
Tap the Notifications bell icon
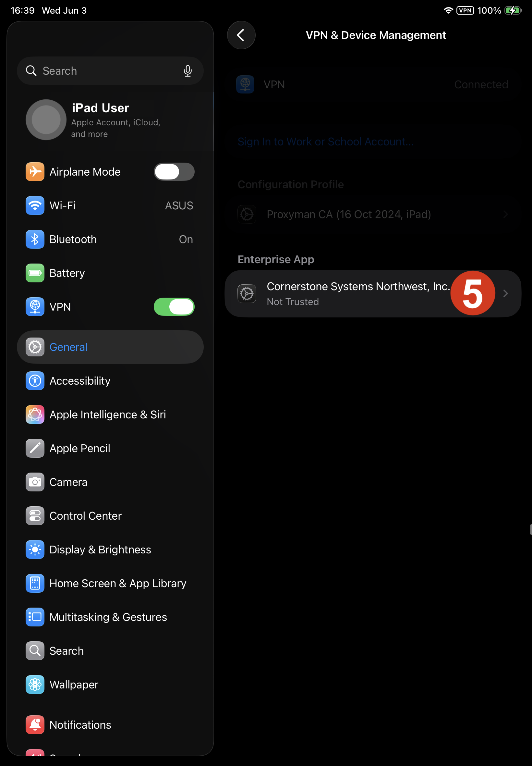[x=35, y=725]
